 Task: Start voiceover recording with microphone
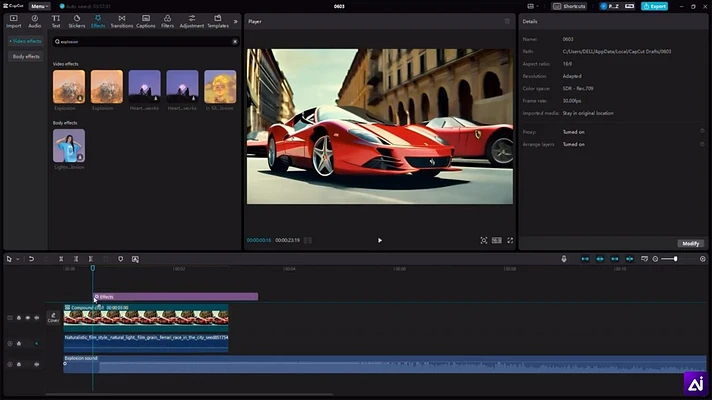point(564,259)
